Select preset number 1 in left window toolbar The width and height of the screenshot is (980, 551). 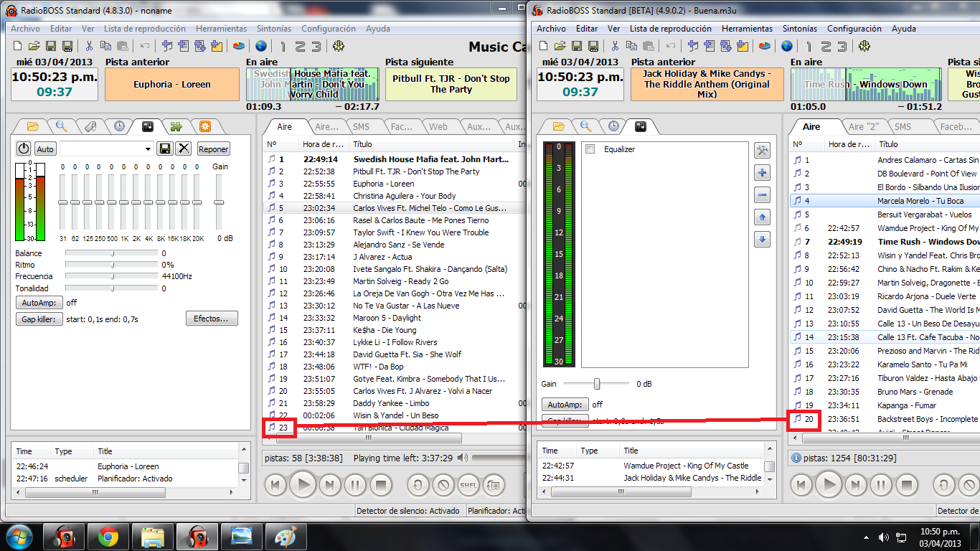point(283,46)
